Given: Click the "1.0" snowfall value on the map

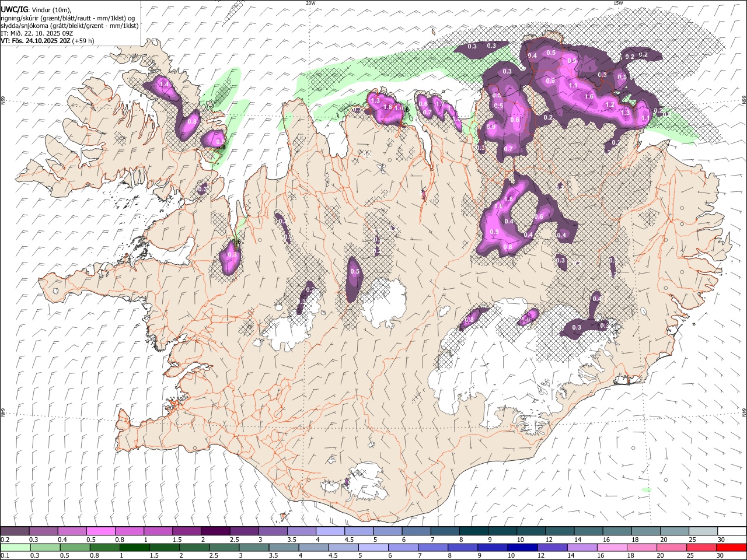Looking at the screenshot, I should pyautogui.click(x=498, y=206).
